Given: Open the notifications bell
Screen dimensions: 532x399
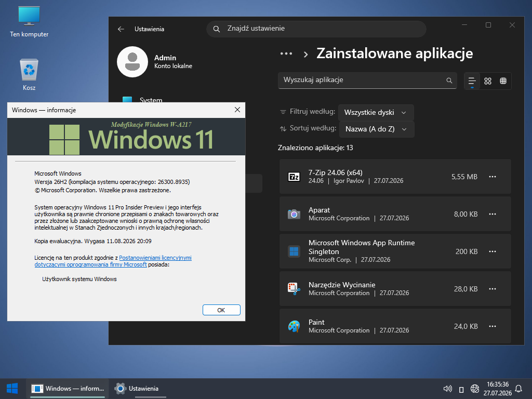Looking at the screenshot, I should pos(518,389).
